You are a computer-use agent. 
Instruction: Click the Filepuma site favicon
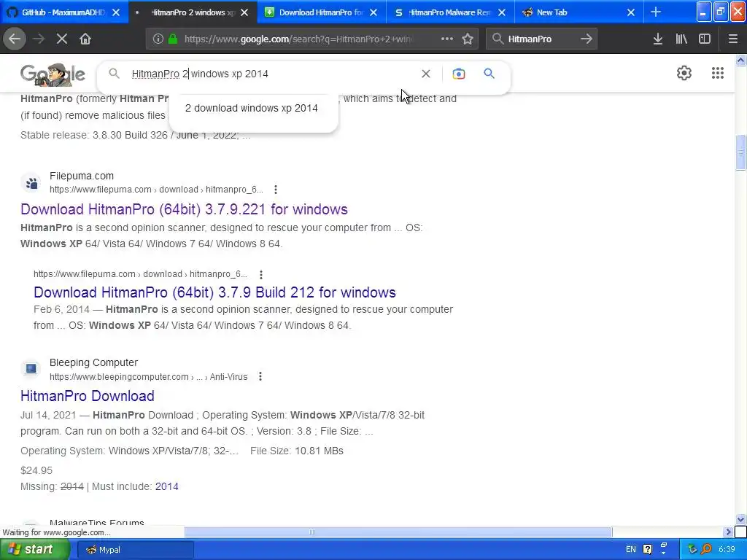31,183
